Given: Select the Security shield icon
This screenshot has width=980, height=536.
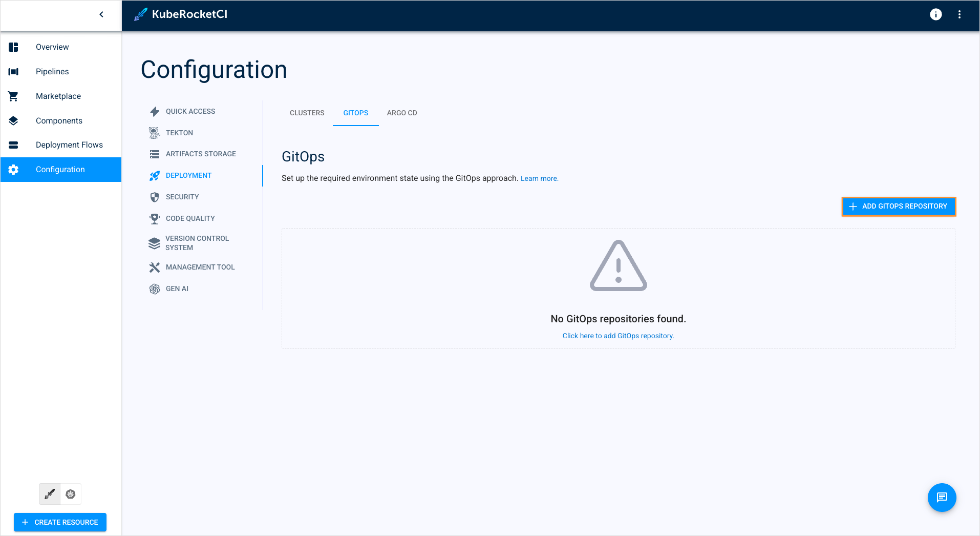Looking at the screenshot, I should pos(154,197).
